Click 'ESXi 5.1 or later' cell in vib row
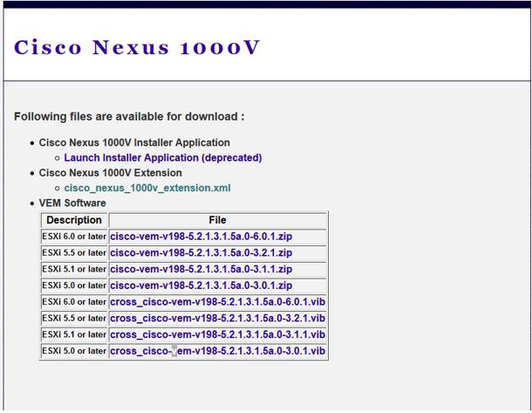The height and width of the screenshot is (413, 532). [x=74, y=334]
